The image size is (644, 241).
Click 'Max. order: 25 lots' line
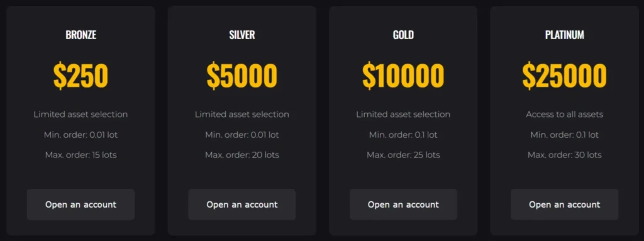point(403,155)
